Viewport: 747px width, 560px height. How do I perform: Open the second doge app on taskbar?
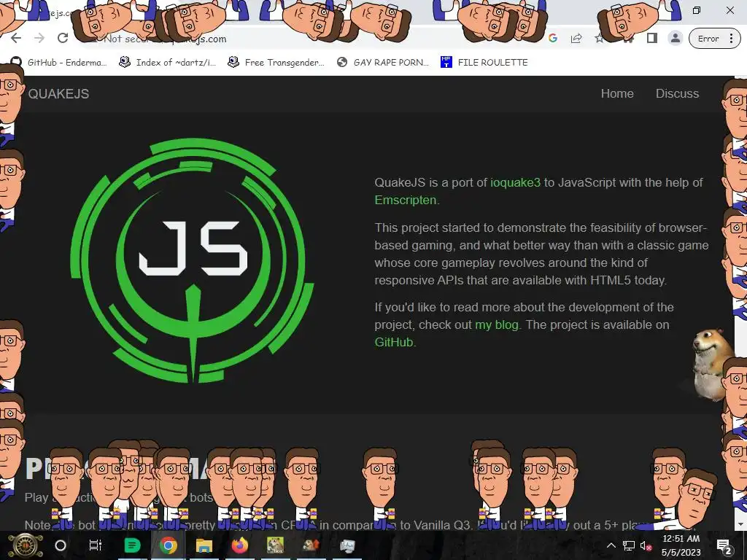(x=311, y=545)
